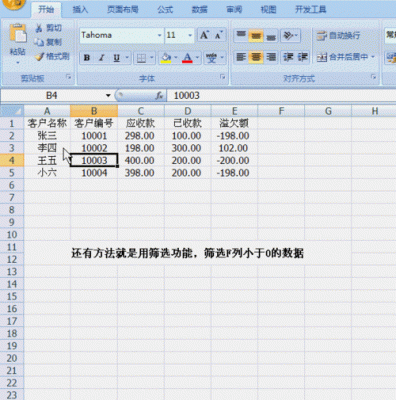Image resolution: width=396 pixels, height=400 pixels.
Task: Switch to the 开发工具 tab
Action: pyautogui.click(x=310, y=9)
